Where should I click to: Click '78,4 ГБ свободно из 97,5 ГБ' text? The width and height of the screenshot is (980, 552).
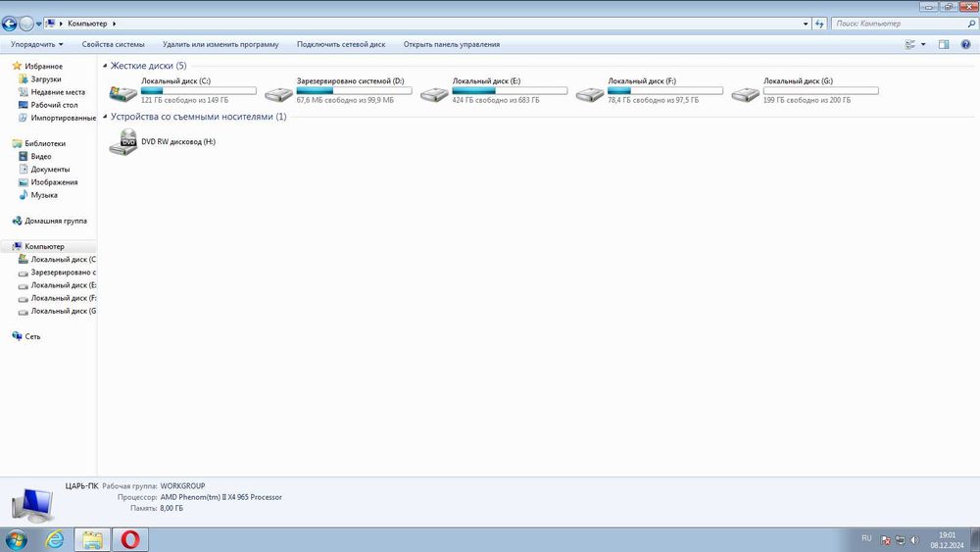[653, 100]
